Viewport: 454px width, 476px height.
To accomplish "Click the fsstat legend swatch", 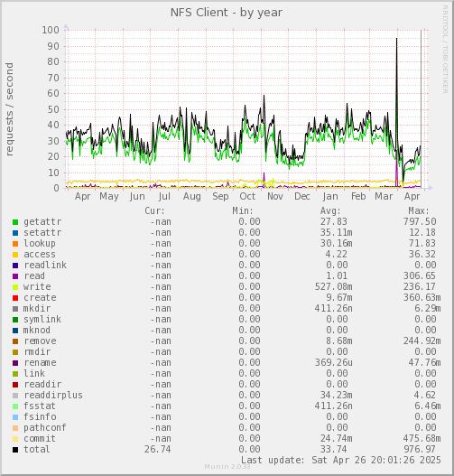I will (x=15, y=406).
